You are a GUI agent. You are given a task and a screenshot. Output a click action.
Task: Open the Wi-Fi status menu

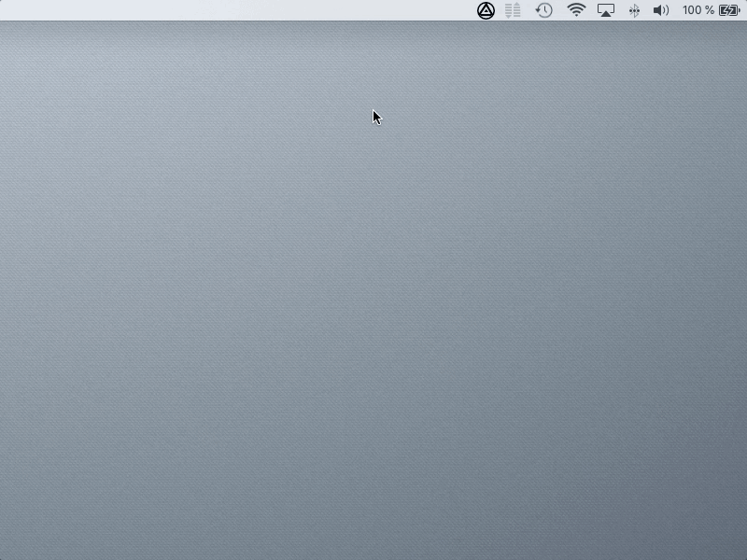coord(576,10)
